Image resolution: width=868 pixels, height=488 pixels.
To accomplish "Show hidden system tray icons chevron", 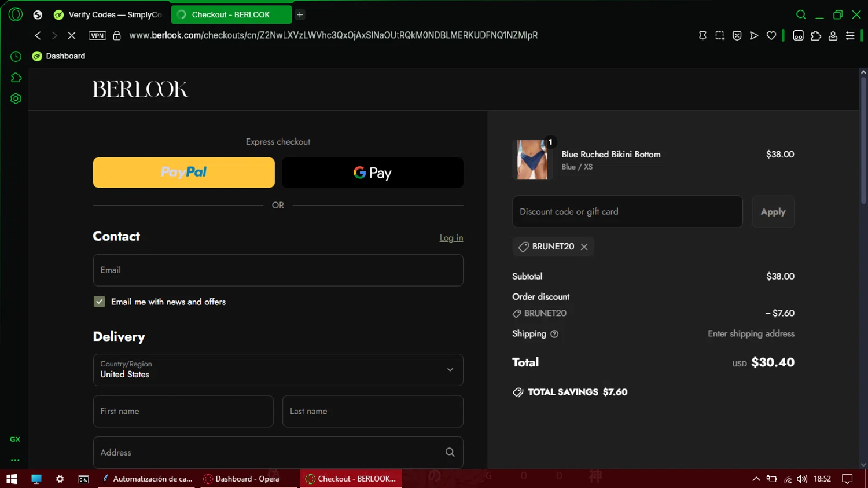I will pyautogui.click(x=756, y=479).
